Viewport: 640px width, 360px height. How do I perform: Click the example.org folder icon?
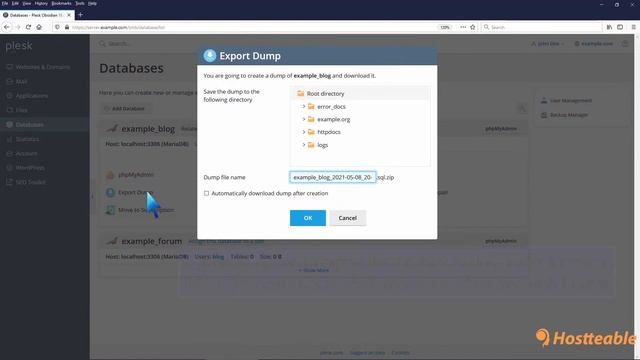[x=311, y=119]
